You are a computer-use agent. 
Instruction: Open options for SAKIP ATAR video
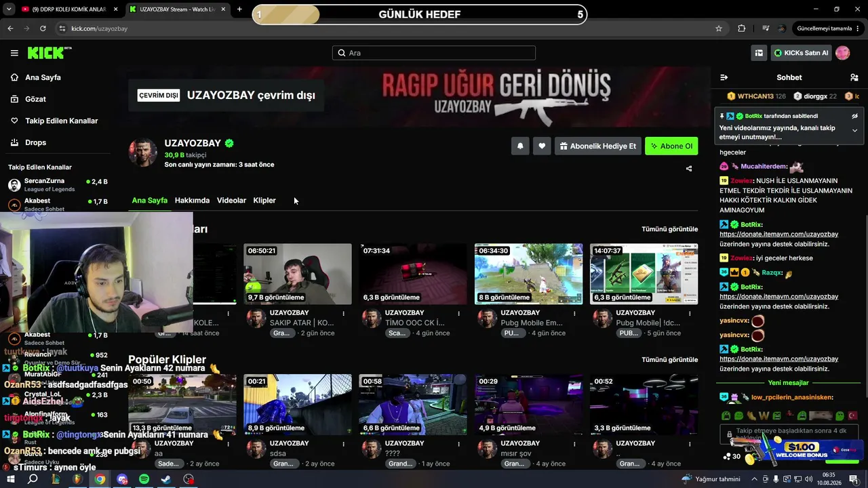pyautogui.click(x=344, y=313)
